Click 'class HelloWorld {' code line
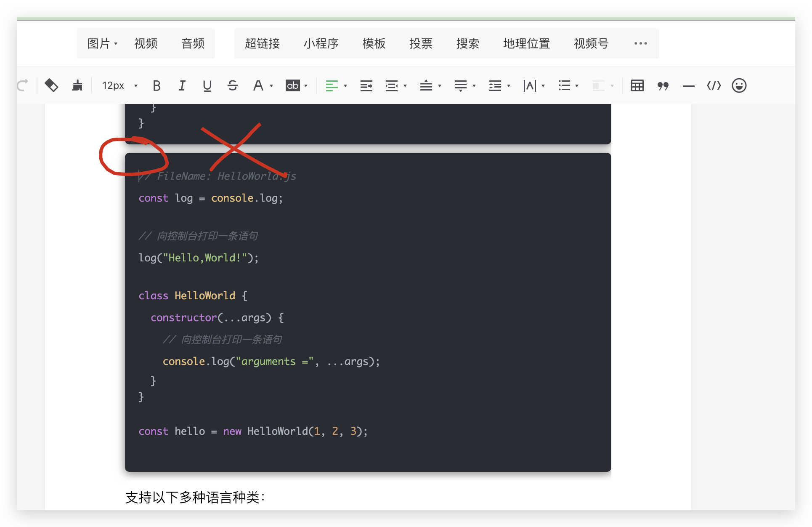 tap(193, 295)
